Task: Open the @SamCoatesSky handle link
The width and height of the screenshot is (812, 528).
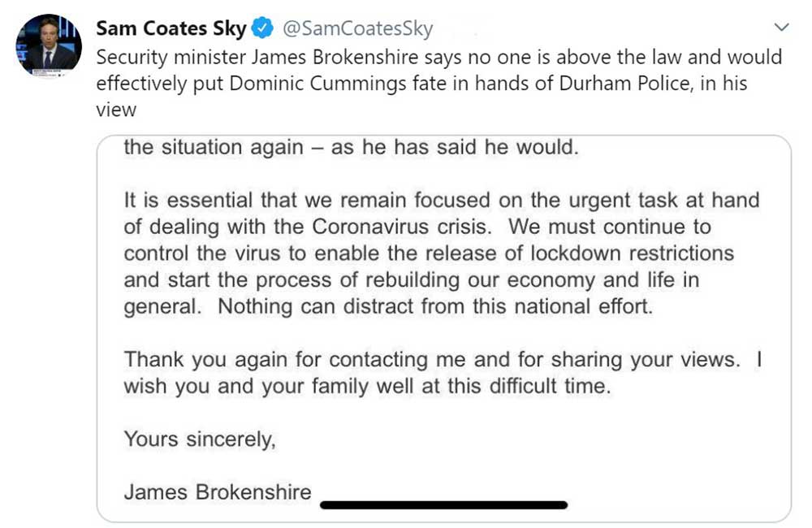Action: point(357,29)
